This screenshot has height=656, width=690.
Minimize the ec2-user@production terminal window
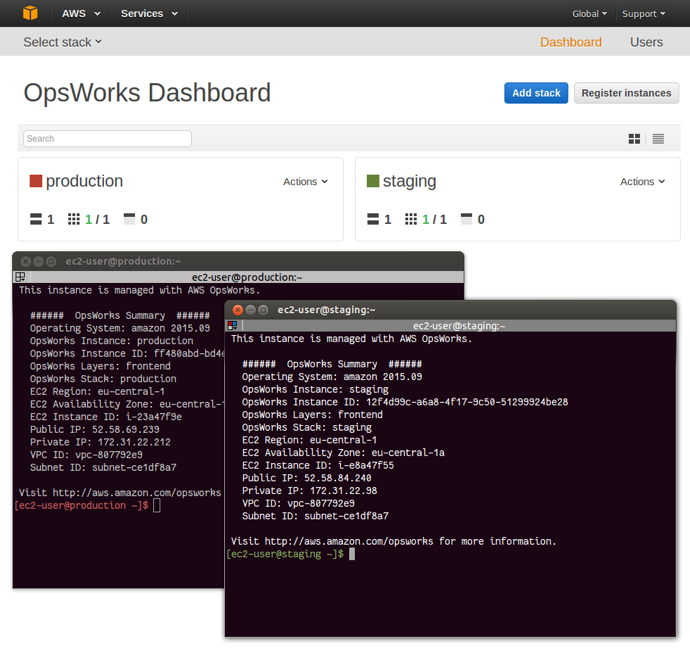tap(38, 261)
